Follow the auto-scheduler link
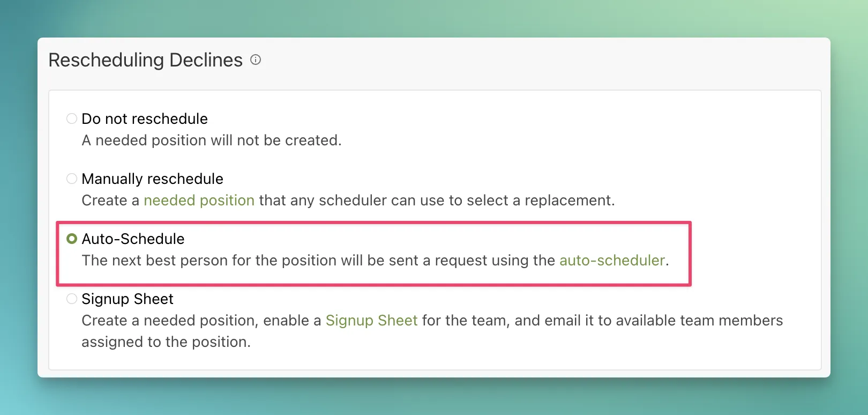 [612, 261]
